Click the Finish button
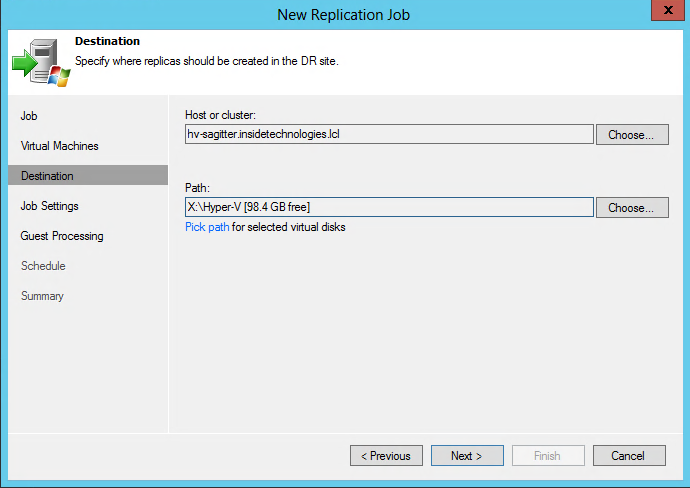 click(547, 456)
